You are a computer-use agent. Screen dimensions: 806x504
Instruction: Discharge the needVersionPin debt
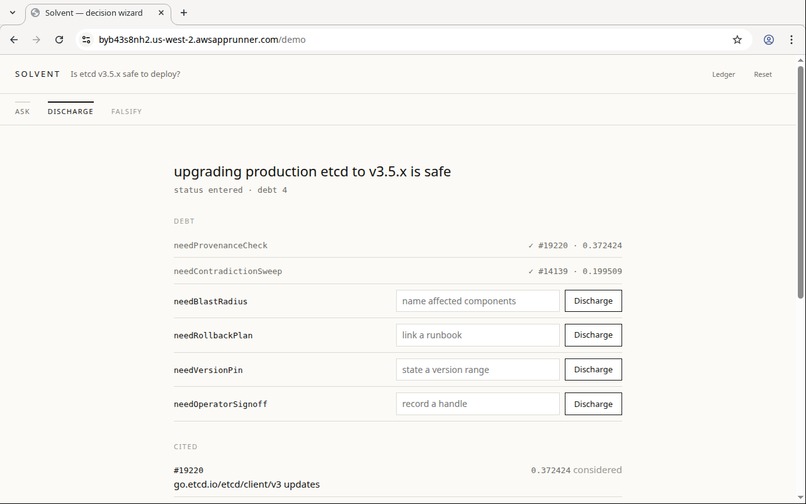coord(593,370)
